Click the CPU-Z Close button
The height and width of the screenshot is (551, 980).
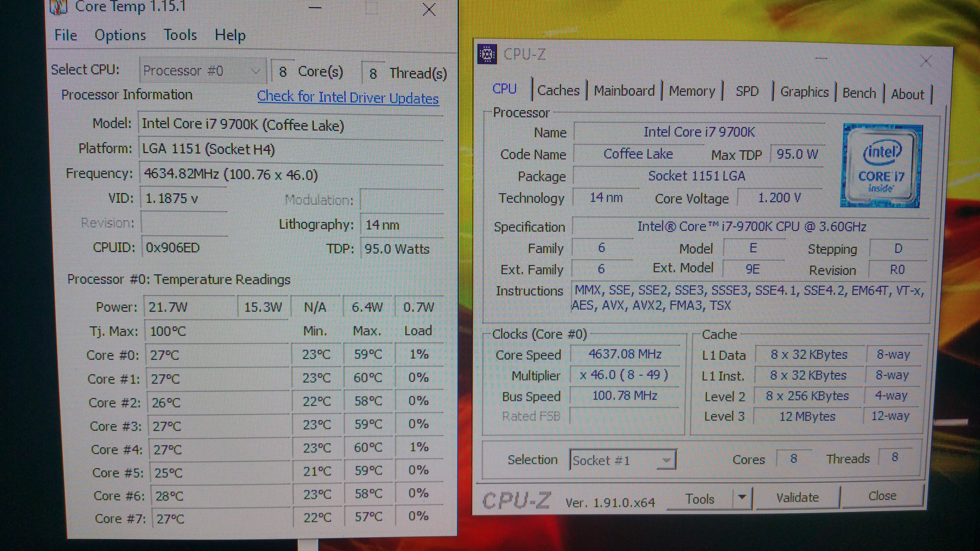click(882, 496)
